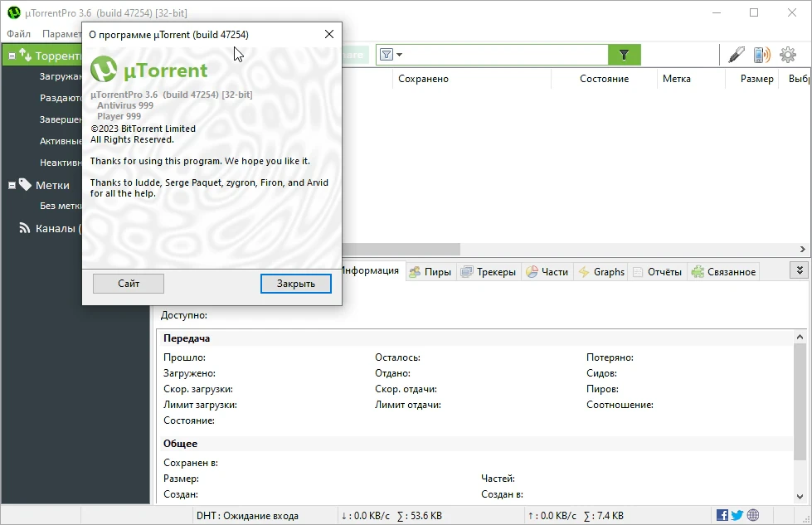Viewport: 812px width, 525px height.
Task: Select Каналы in the sidebar
Action: pos(58,228)
